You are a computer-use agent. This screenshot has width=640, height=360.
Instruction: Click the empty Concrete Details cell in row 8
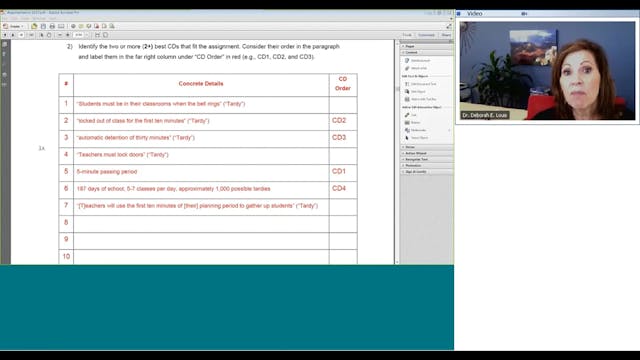coord(201,224)
